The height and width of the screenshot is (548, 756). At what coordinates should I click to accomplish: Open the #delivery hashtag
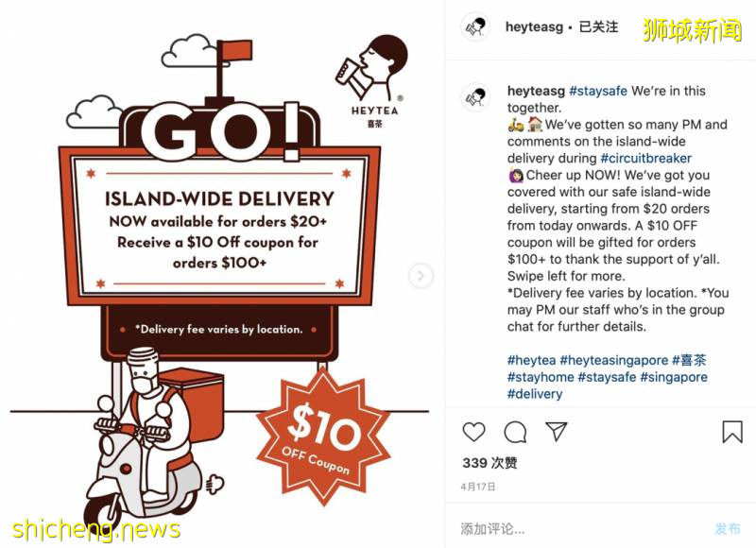tap(535, 394)
